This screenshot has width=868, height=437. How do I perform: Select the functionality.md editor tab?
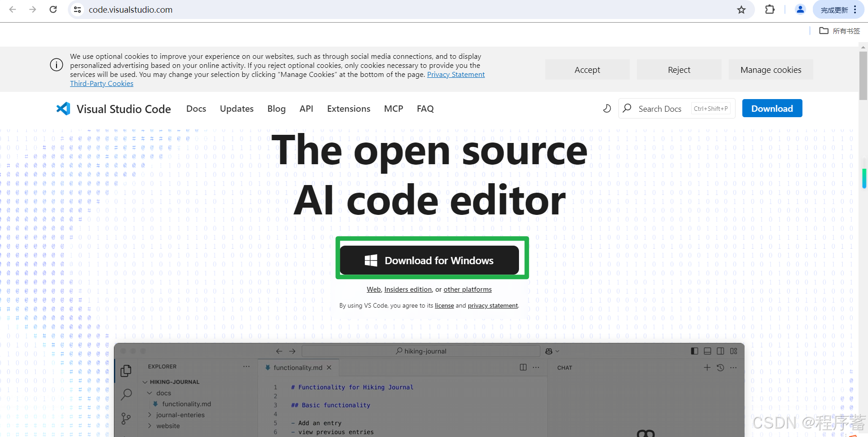[x=298, y=367]
